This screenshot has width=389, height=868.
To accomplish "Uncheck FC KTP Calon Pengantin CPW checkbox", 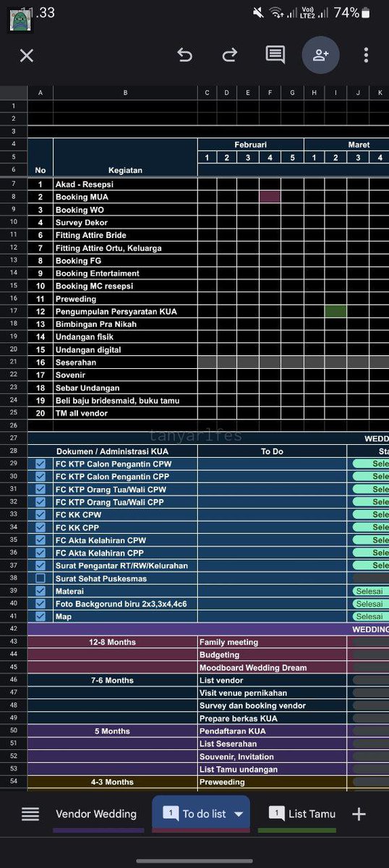I will coord(40,464).
